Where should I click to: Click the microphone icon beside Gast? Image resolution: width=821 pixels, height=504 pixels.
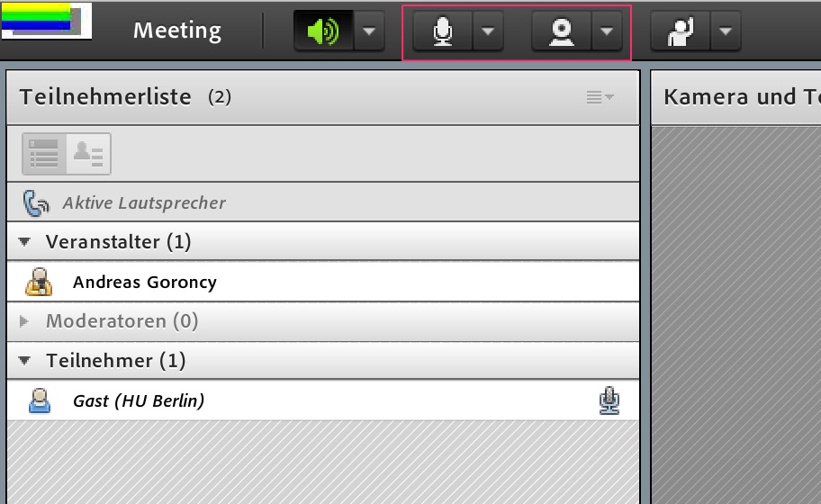pos(609,400)
